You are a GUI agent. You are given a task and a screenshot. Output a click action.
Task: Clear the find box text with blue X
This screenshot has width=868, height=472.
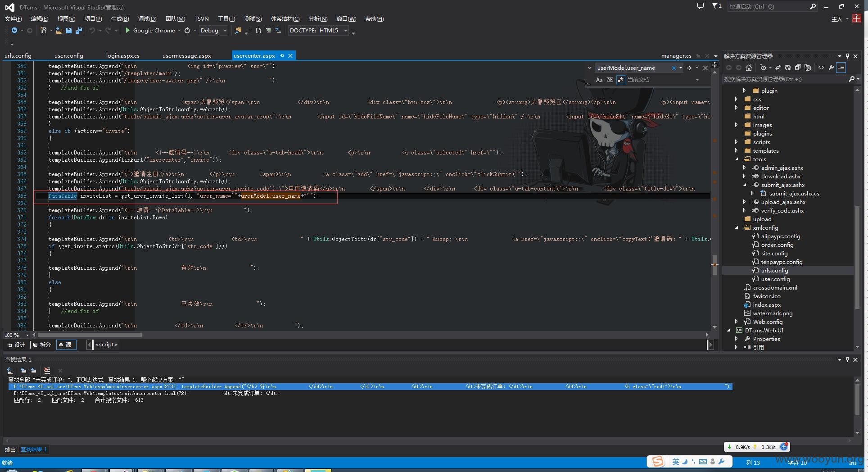tap(674, 68)
